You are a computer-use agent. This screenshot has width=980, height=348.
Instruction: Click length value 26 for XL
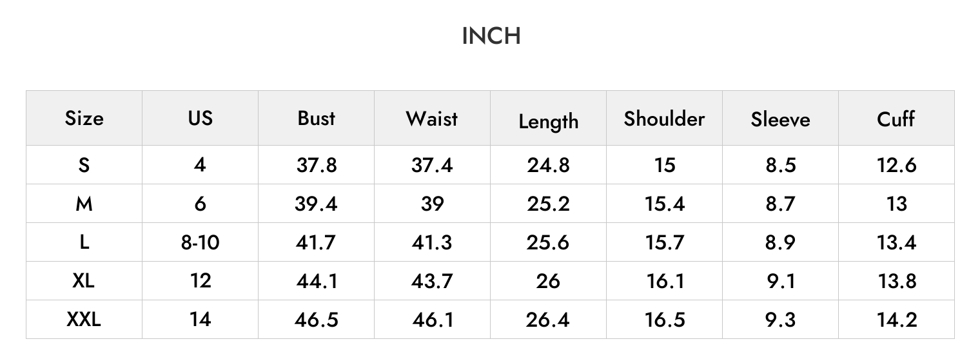(x=548, y=281)
